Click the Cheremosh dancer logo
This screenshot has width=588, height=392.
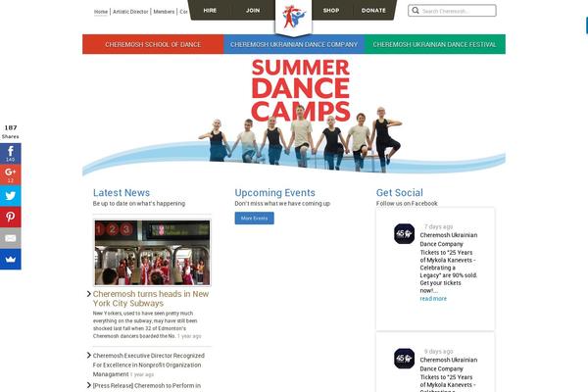294,17
